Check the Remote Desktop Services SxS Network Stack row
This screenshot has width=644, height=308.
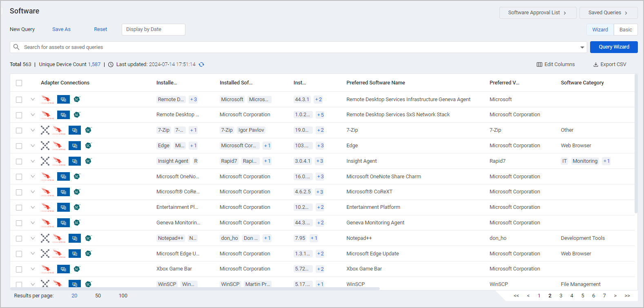(x=19, y=115)
